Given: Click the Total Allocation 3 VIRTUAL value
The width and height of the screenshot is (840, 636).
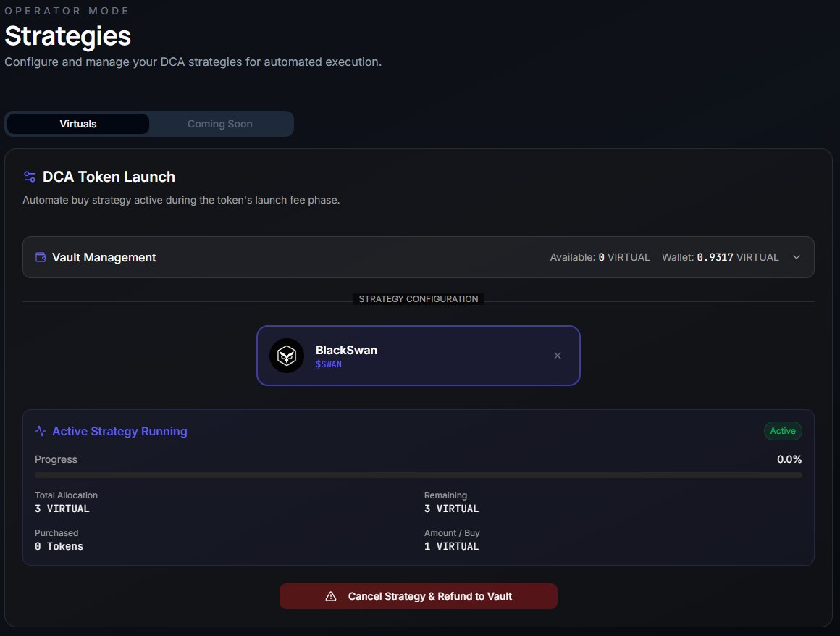Looking at the screenshot, I should tap(62, 509).
